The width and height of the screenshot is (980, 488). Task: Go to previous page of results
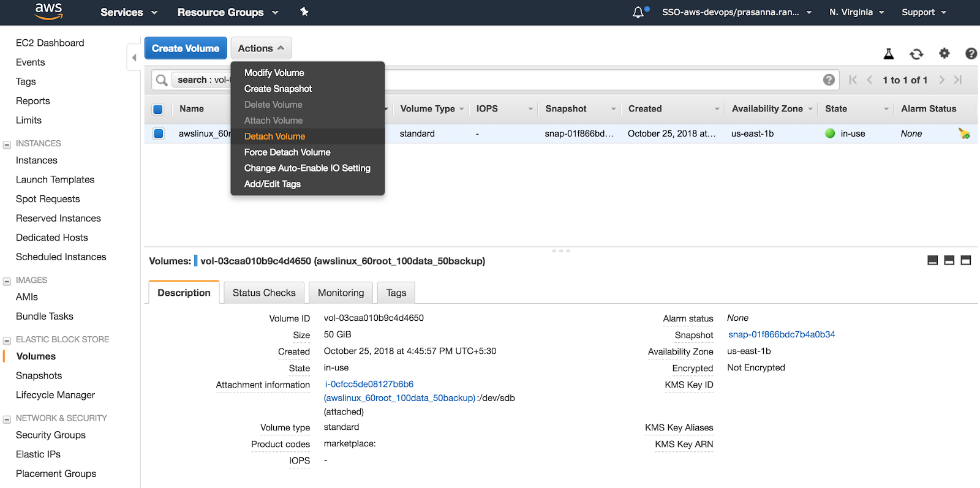pyautogui.click(x=869, y=80)
